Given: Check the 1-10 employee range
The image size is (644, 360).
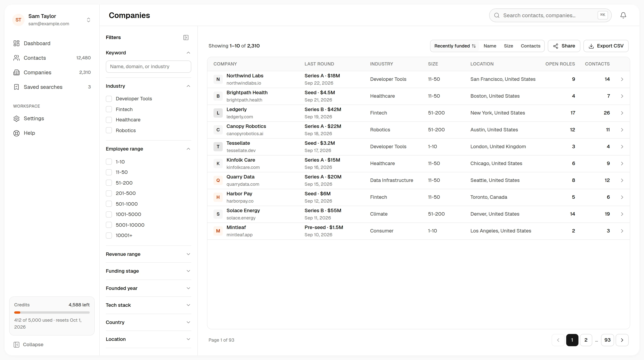Looking at the screenshot, I should (x=109, y=162).
